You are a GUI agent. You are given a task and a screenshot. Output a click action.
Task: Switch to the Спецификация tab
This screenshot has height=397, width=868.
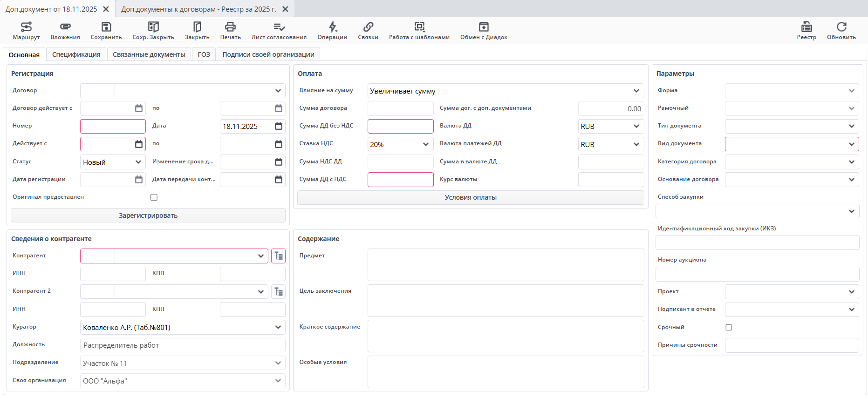(x=76, y=54)
